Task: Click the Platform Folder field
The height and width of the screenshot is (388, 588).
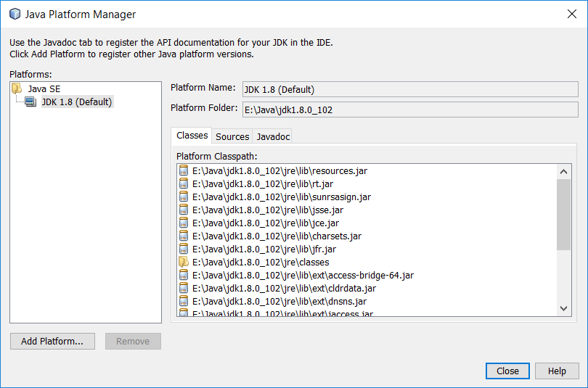Action: coord(410,110)
